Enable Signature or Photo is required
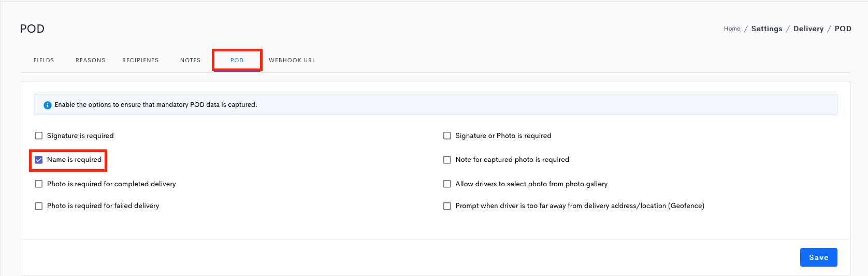The width and height of the screenshot is (868, 276). click(447, 136)
